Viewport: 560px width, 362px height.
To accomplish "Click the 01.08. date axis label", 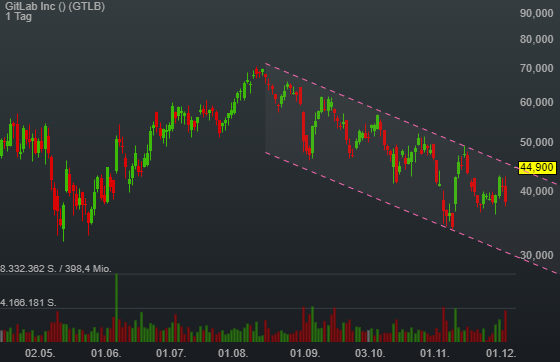I will [x=233, y=353].
